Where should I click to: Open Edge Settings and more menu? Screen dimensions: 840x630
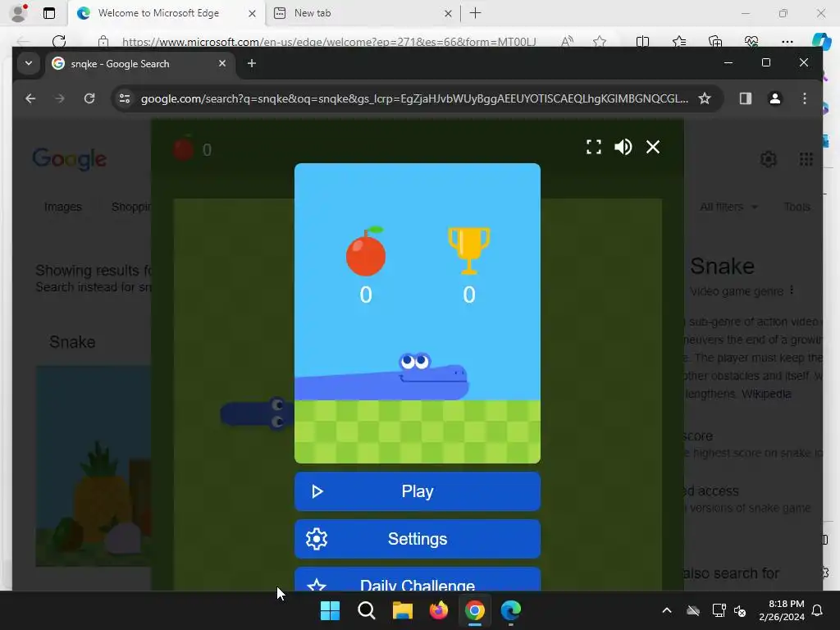coord(787,41)
